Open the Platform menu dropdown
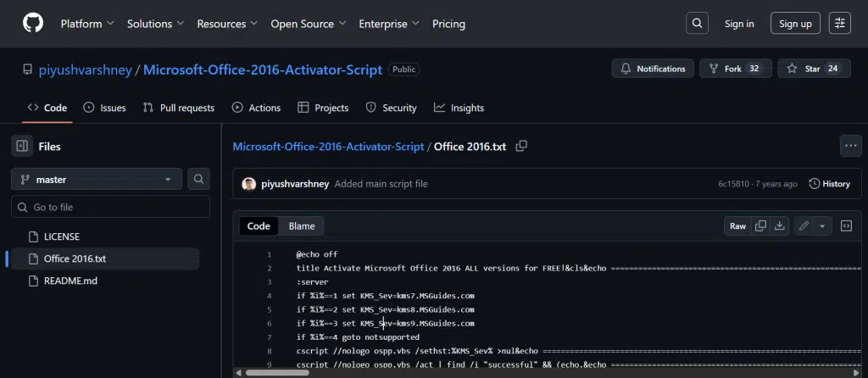 tap(86, 24)
